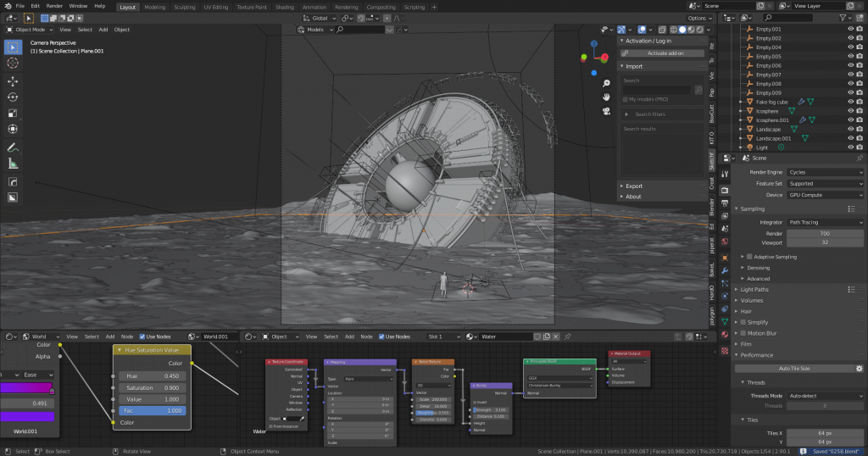This screenshot has width=868, height=456.
Task: Click the pan hand gizmo
Action: point(606,97)
